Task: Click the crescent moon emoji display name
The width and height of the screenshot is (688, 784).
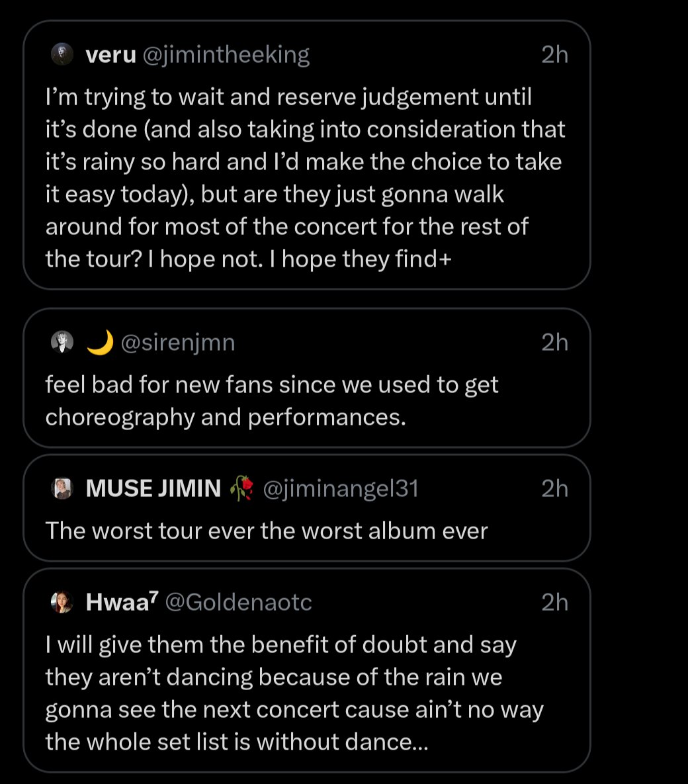Action: point(100,343)
